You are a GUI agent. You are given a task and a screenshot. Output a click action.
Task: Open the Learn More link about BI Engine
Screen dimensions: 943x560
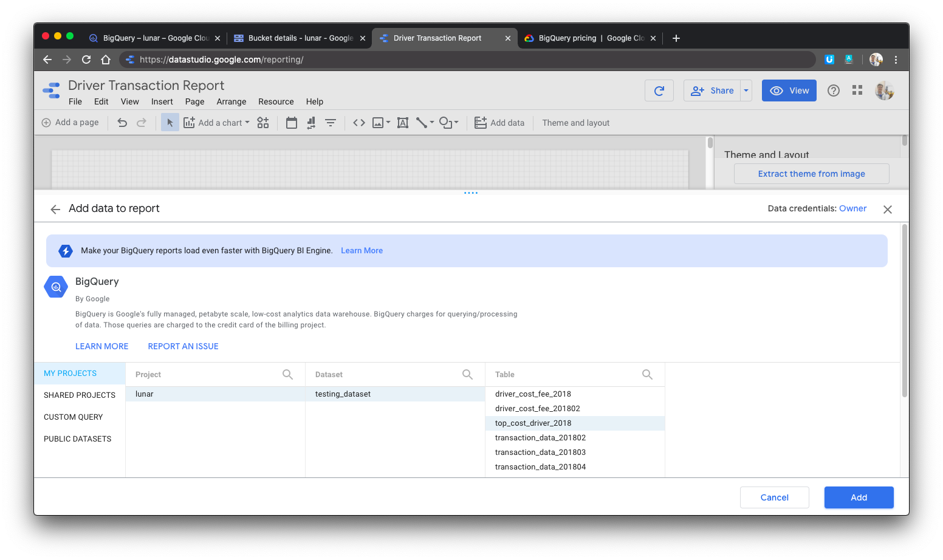coord(362,250)
